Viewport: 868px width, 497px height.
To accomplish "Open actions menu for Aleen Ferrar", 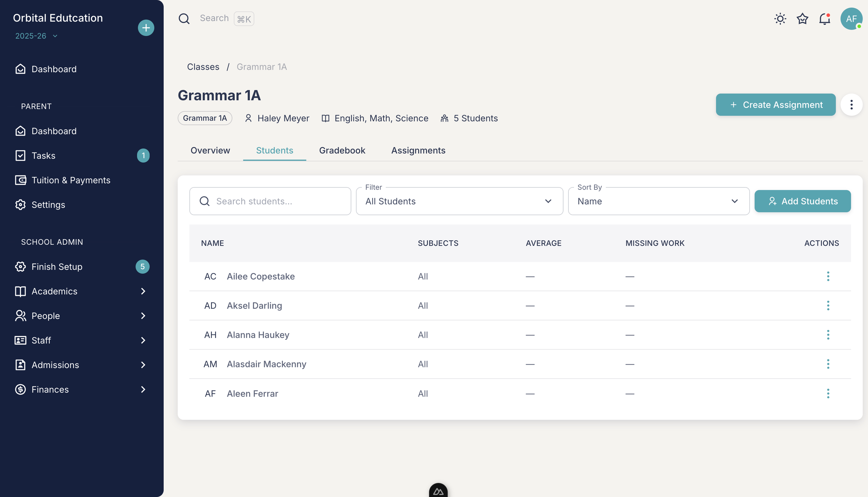I will pyautogui.click(x=828, y=393).
